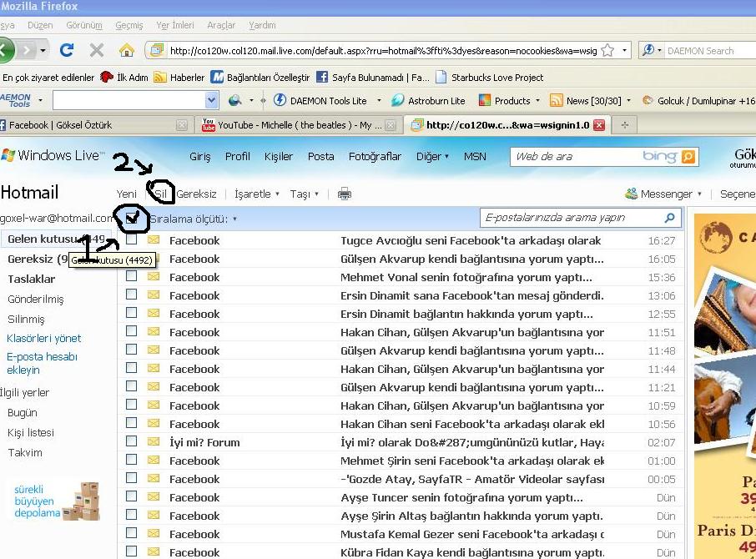
Task: Click the forward navigation arrow
Action: pos(28,49)
